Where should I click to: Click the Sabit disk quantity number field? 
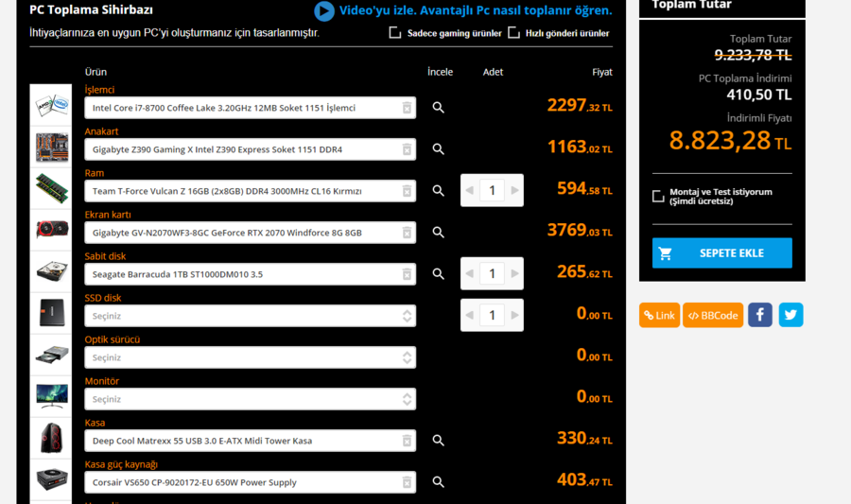[493, 273]
